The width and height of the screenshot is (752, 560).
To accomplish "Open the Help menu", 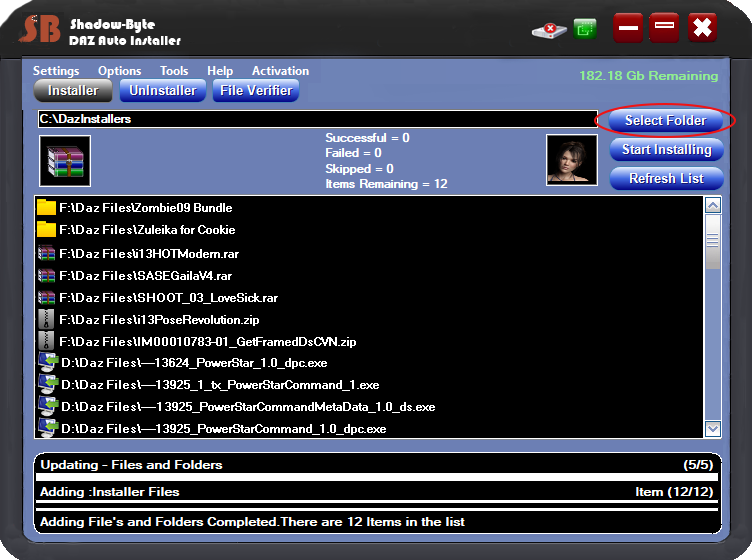I will 220,71.
